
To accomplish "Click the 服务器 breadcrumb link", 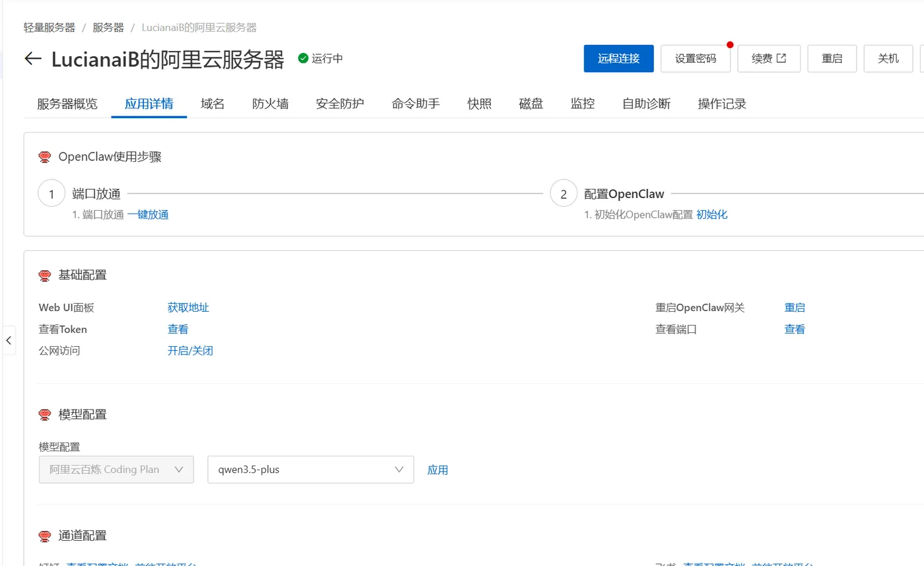I will click(108, 28).
